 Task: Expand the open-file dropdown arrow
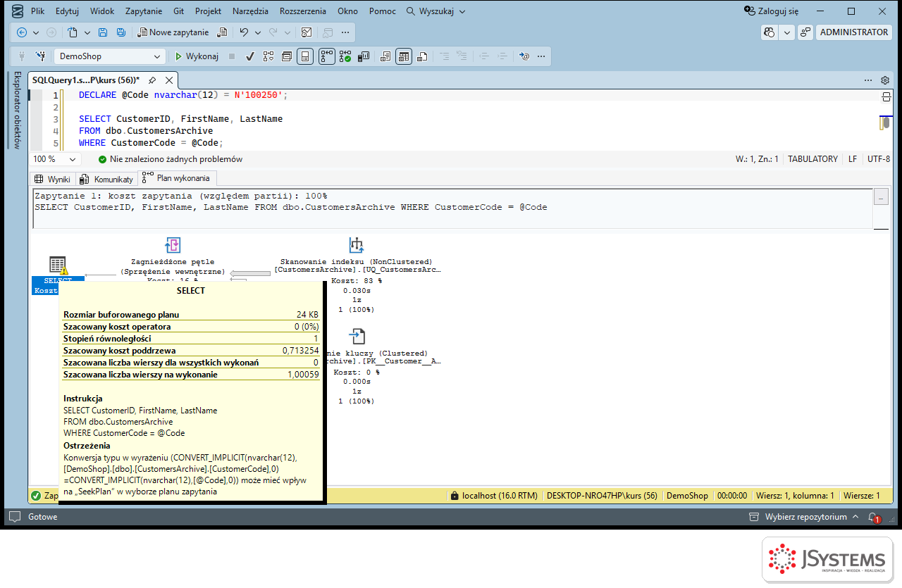click(x=87, y=32)
